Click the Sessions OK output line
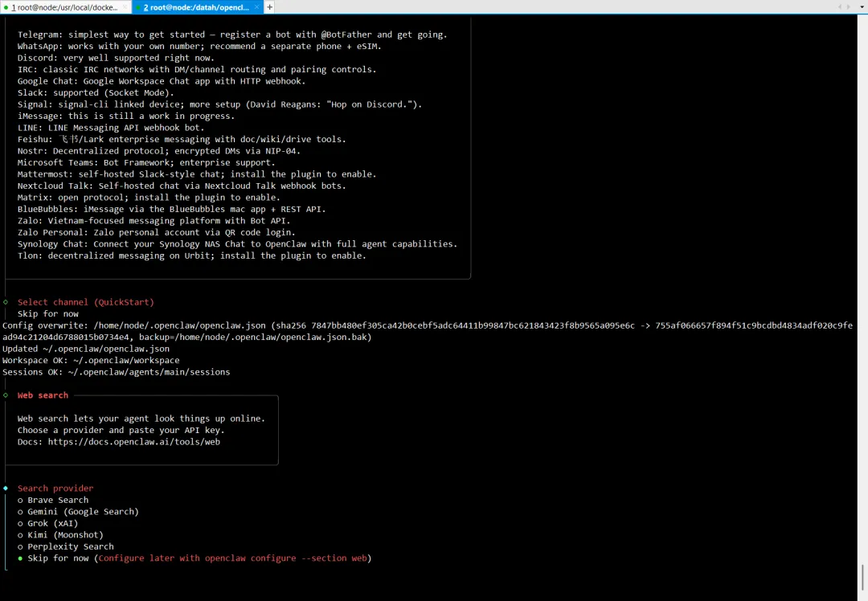 click(x=117, y=372)
